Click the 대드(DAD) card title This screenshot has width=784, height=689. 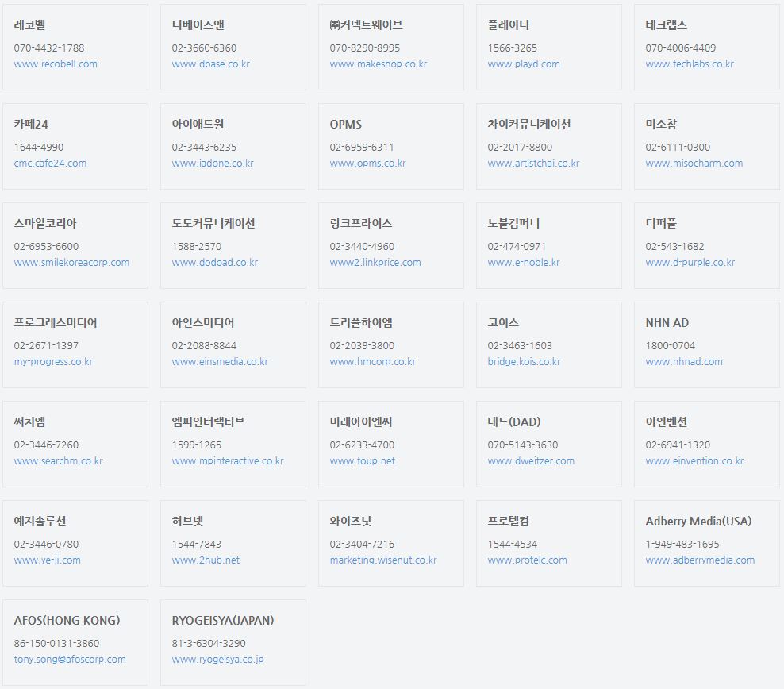tap(514, 421)
